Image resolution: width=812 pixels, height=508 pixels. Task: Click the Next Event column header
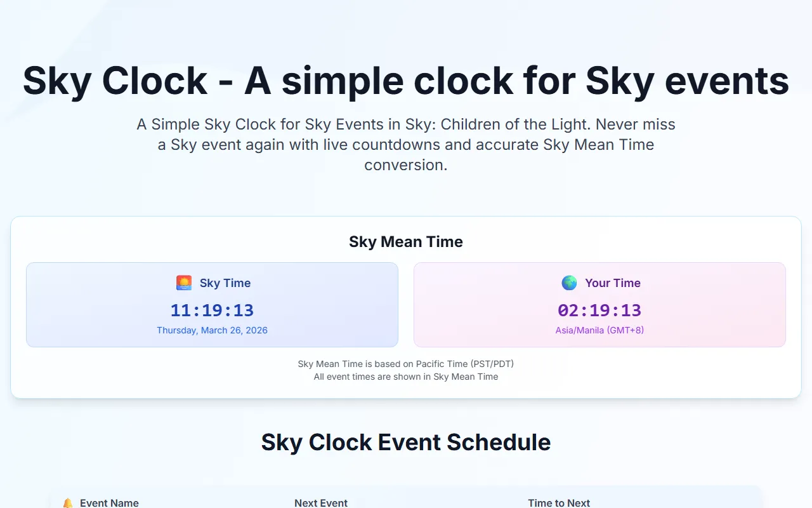(x=321, y=503)
